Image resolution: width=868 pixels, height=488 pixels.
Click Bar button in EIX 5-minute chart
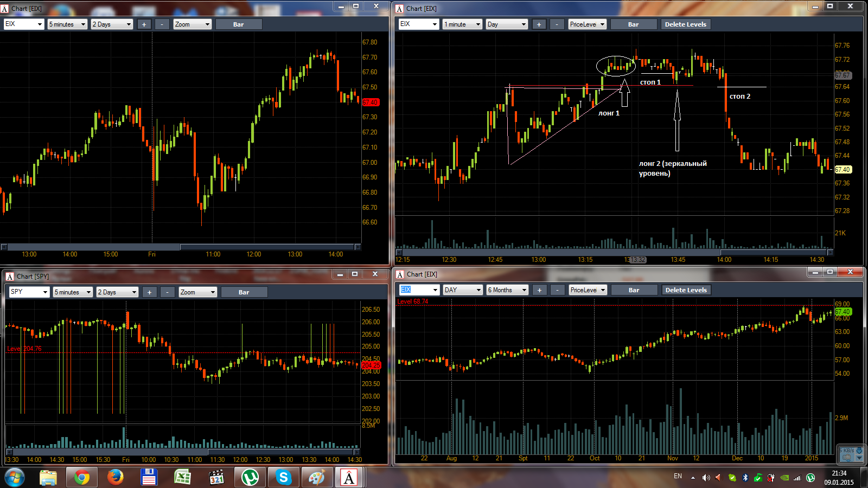point(239,24)
